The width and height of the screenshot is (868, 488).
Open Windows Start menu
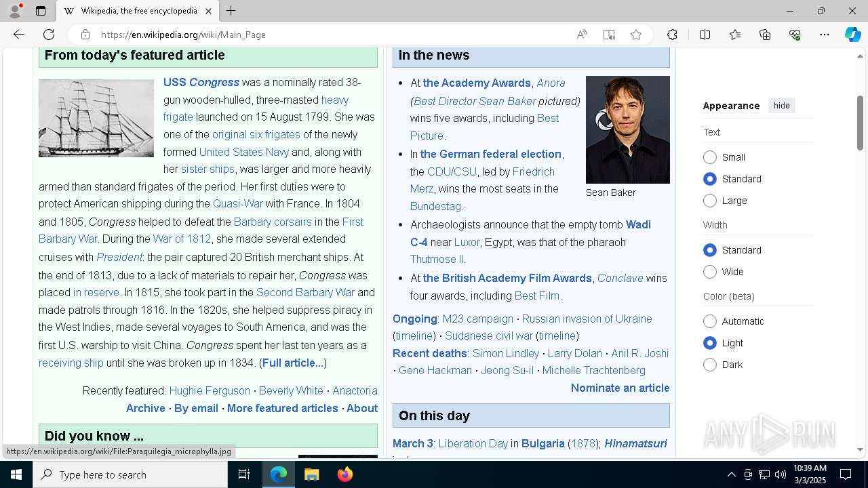[x=16, y=474]
